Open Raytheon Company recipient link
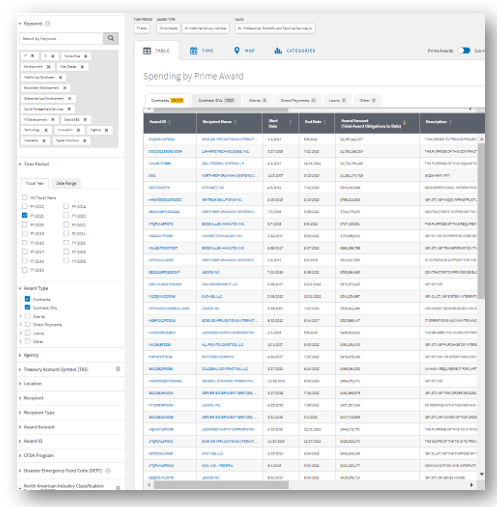The image size is (498, 507). pyautogui.click(x=218, y=357)
